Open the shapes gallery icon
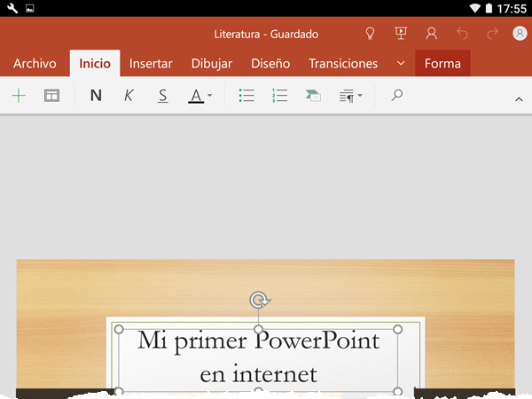The width and height of the screenshot is (532, 399). click(313, 96)
